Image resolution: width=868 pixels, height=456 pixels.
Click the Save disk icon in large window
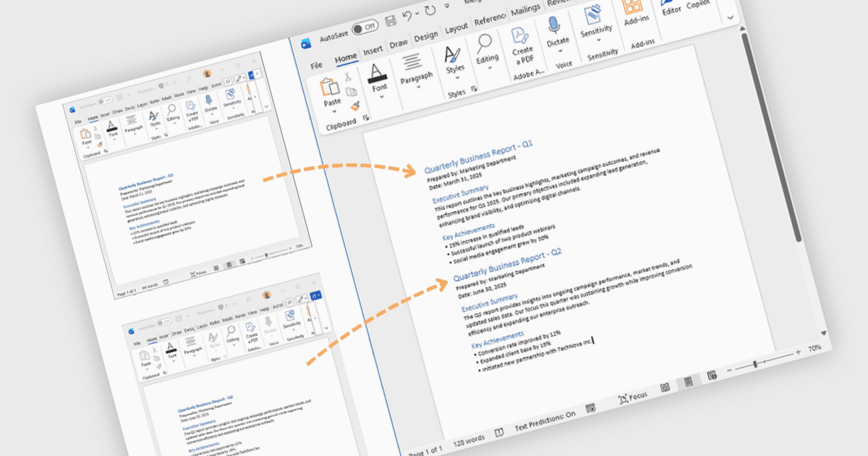click(x=391, y=21)
